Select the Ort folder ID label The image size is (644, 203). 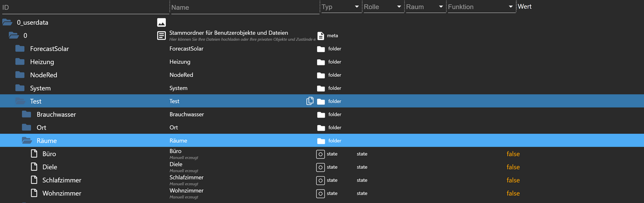(41, 127)
